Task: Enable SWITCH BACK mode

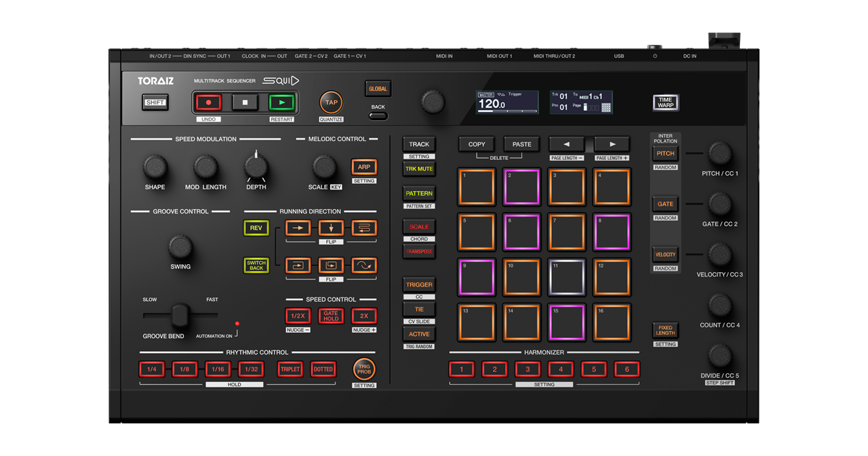Action: (256, 265)
